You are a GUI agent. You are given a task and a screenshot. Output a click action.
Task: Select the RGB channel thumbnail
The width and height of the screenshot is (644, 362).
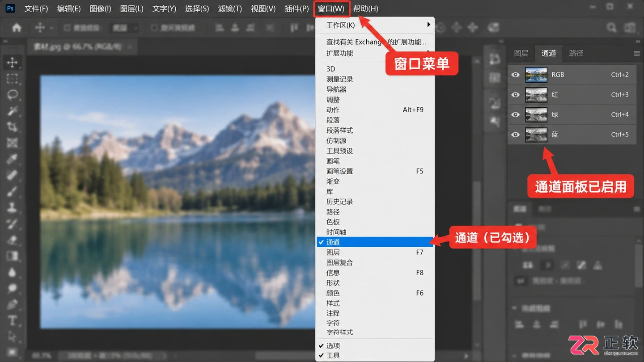536,75
